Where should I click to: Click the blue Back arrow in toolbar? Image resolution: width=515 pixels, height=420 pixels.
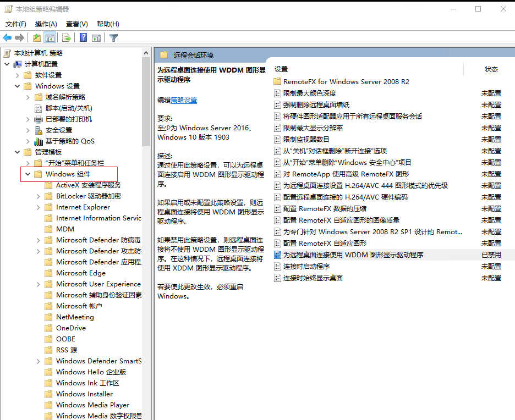[x=7, y=38]
